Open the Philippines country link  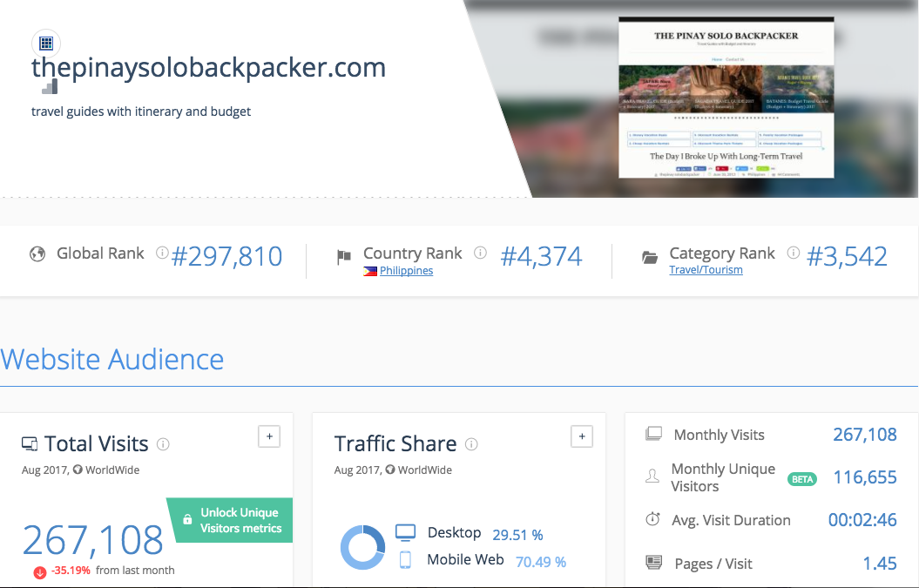[x=406, y=271]
